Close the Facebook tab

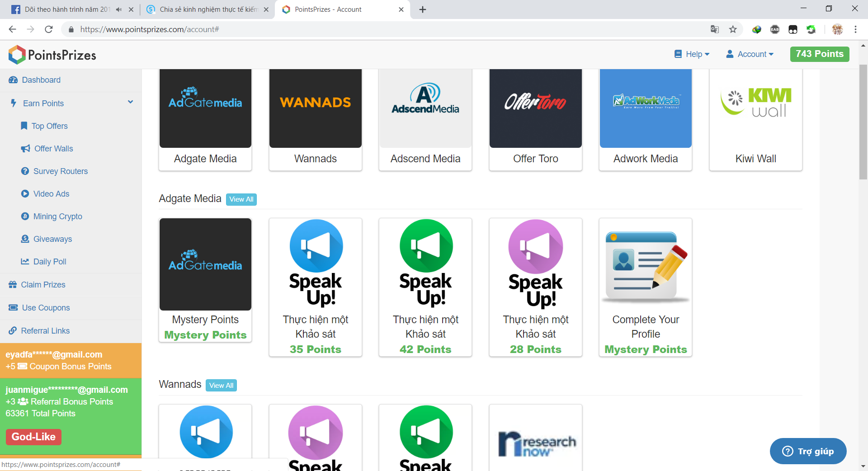131,9
